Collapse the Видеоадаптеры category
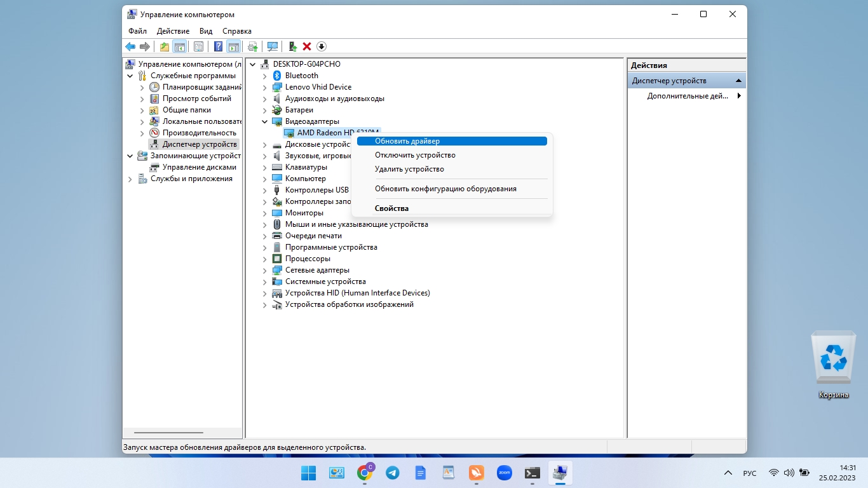868x488 pixels. (x=265, y=121)
